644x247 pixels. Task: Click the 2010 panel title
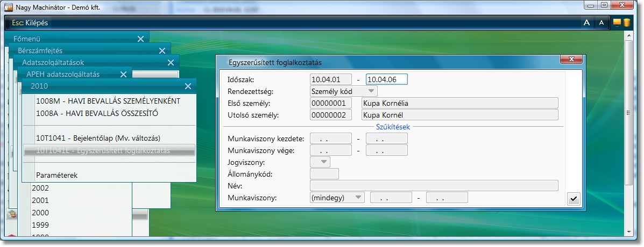[x=39, y=86]
